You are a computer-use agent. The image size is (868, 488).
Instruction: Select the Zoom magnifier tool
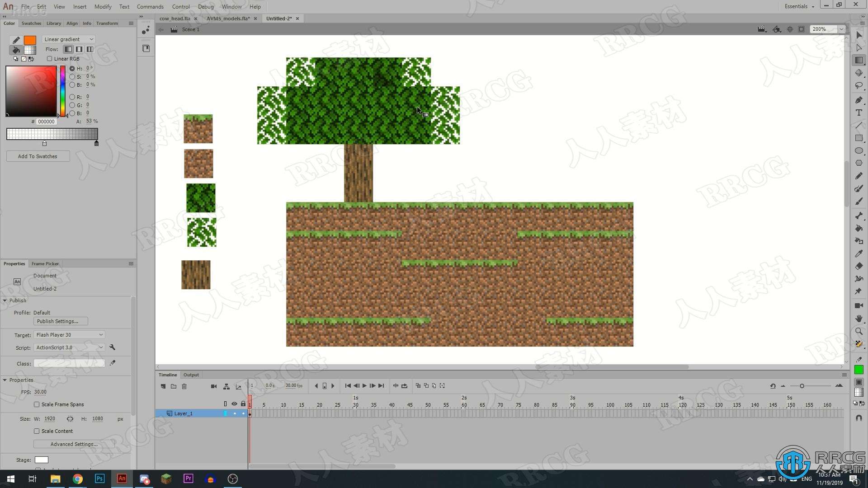pyautogui.click(x=859, y=331)
